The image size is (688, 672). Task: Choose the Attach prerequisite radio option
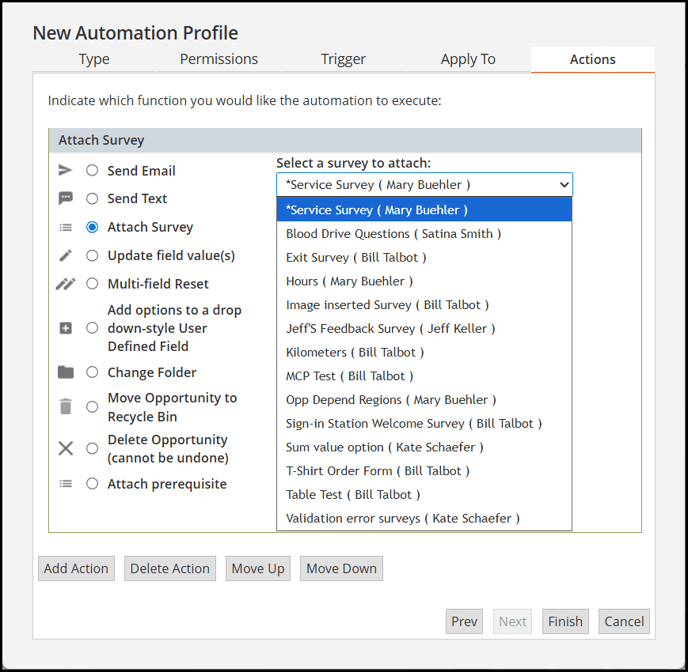tap(92, 483)
